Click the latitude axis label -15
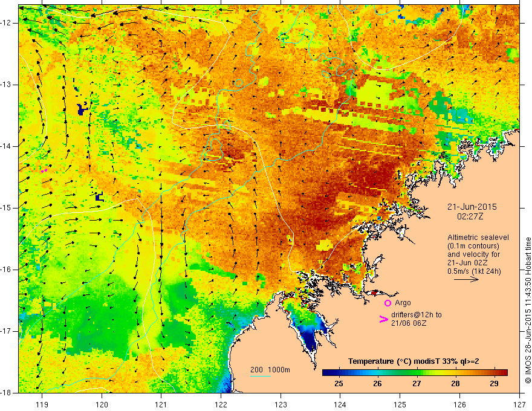Image resolution: width=532 pixels, height=411 pixels. [x=6, y=208]
